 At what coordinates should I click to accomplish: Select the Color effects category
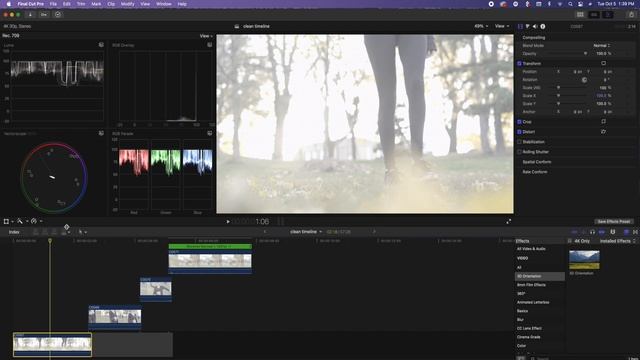tap(521, 346)
